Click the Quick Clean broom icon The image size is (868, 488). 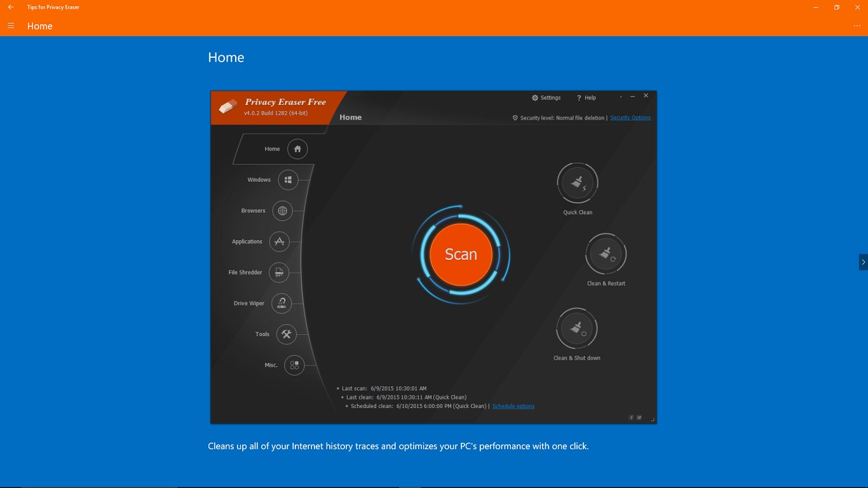click(x=578, y=184)
